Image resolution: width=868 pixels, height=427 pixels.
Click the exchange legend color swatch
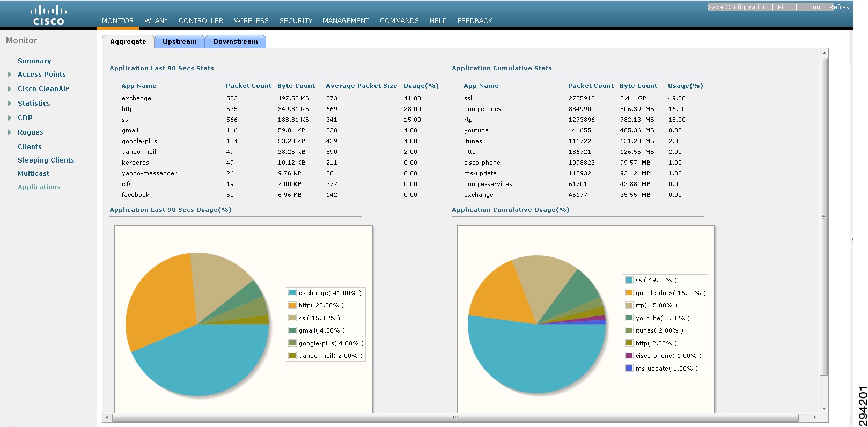coord(292,293)
